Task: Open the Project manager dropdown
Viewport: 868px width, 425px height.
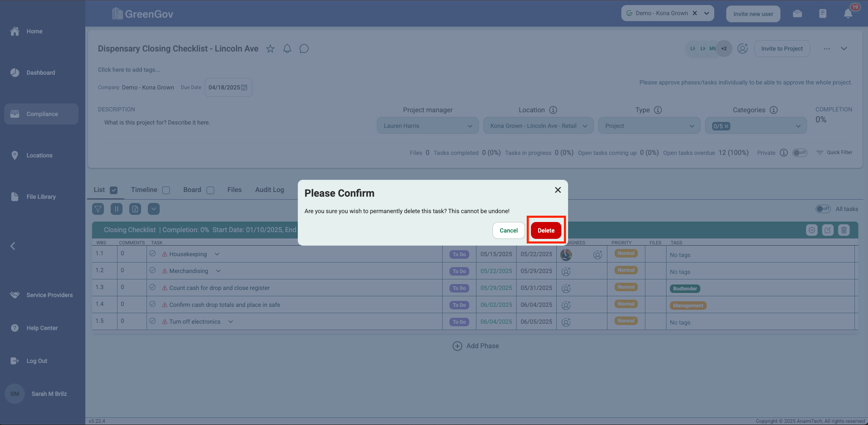Action: pyautogui.click(x=428, y=126)
